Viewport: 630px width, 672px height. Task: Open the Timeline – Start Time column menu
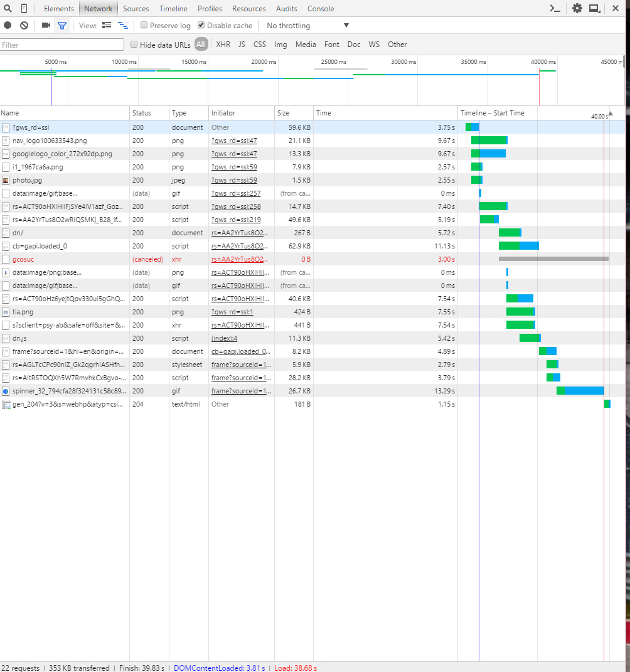pyautogui.click(x=492, y=113)
